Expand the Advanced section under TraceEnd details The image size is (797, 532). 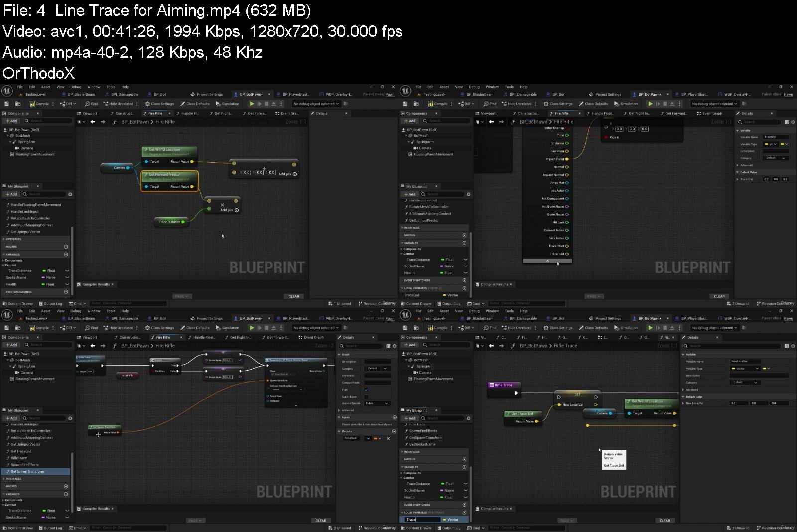(738, 165)
